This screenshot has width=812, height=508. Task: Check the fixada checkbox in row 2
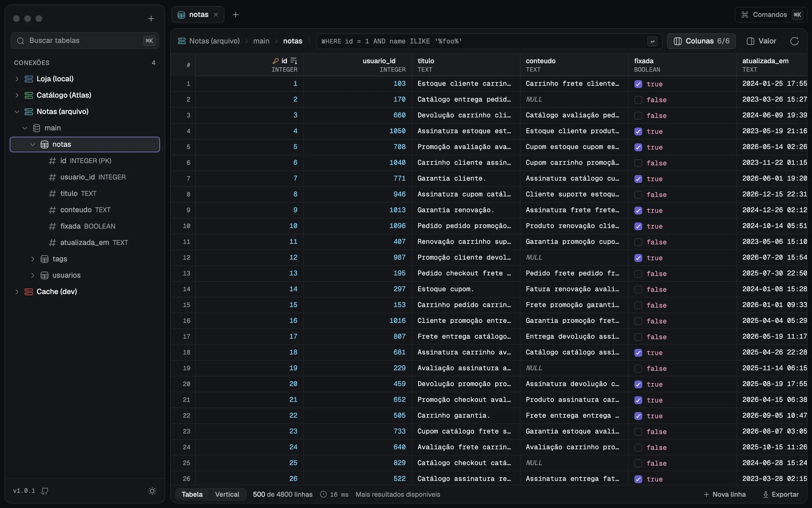click(x=638, y=100)
